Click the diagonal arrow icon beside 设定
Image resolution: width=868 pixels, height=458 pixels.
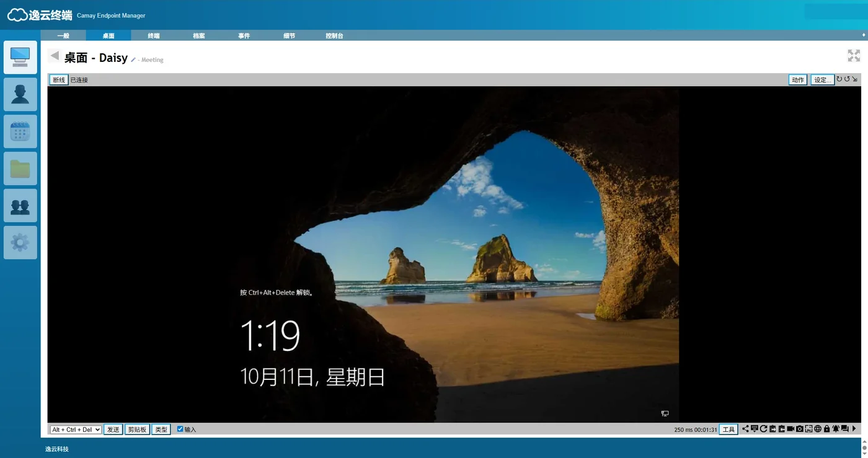[x=854, y=79]
